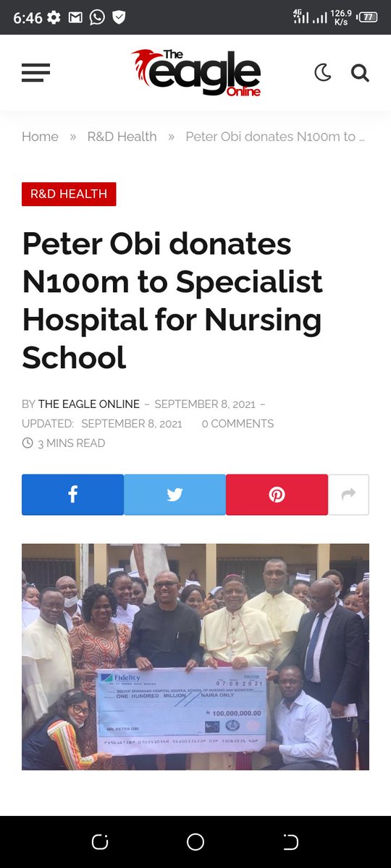Select the R&D HEALTH category tag
This screenshot has width=391, height=868.
[x=69, y=194]
